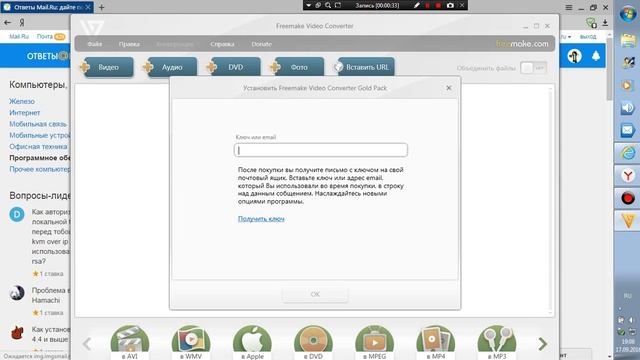
Task: Click the notifications bell on Mail.Ru
Action: [596, 56]
